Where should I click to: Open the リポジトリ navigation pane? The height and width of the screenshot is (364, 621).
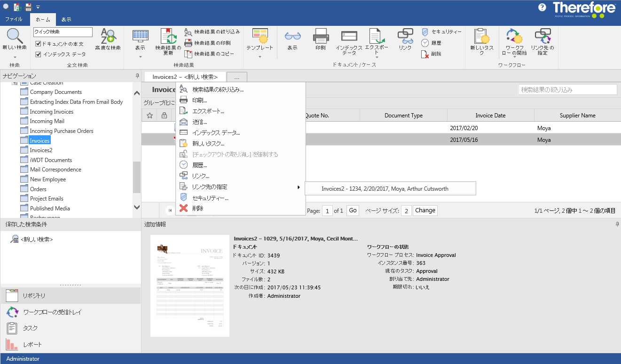71,295
